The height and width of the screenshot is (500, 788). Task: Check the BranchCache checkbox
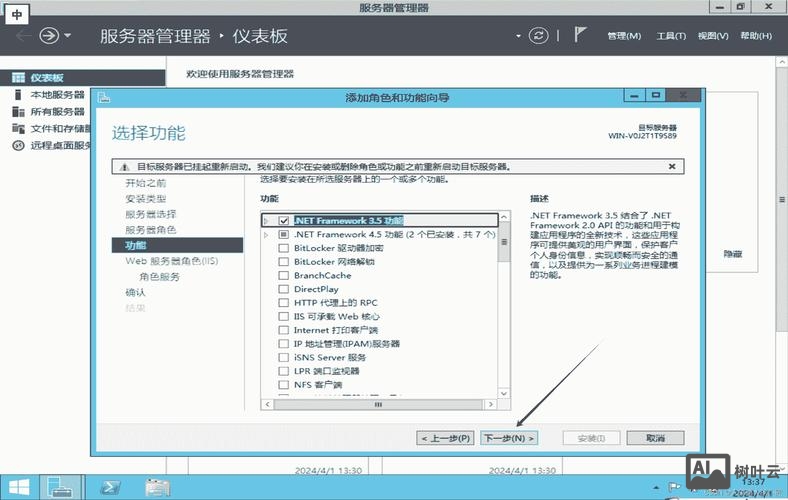click(283, 275)
